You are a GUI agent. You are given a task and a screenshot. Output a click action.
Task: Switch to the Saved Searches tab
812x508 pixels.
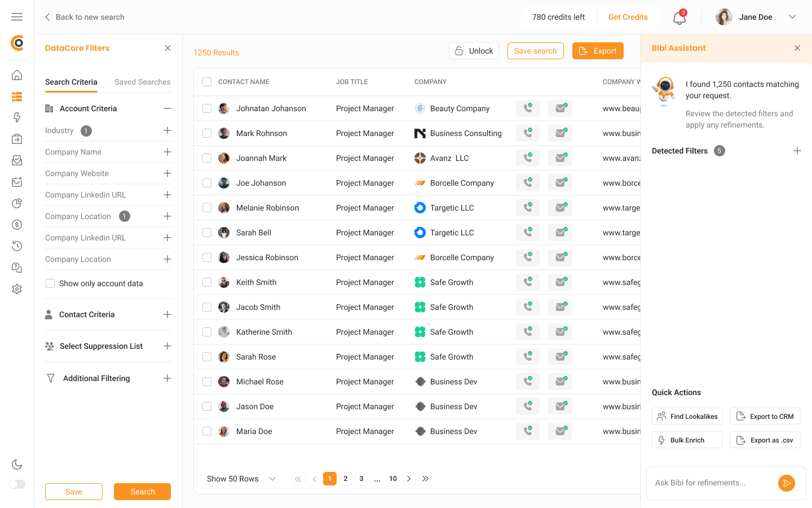143,82
